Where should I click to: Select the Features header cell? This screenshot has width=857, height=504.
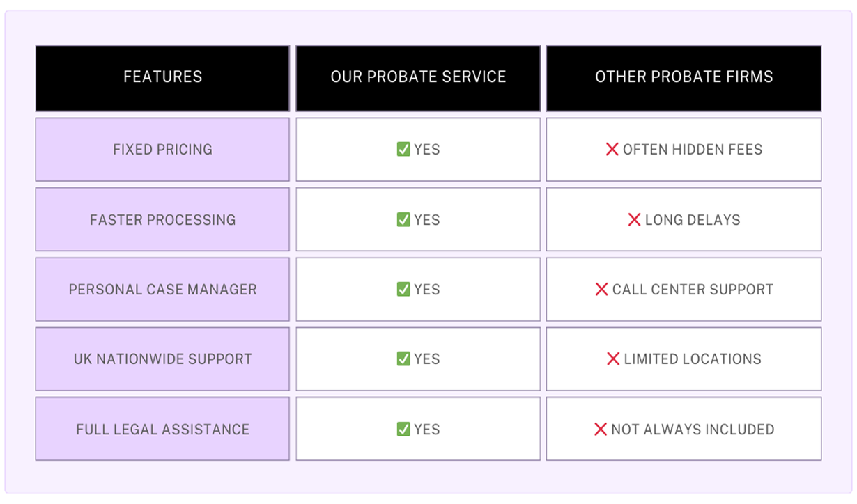coord(162,78)
